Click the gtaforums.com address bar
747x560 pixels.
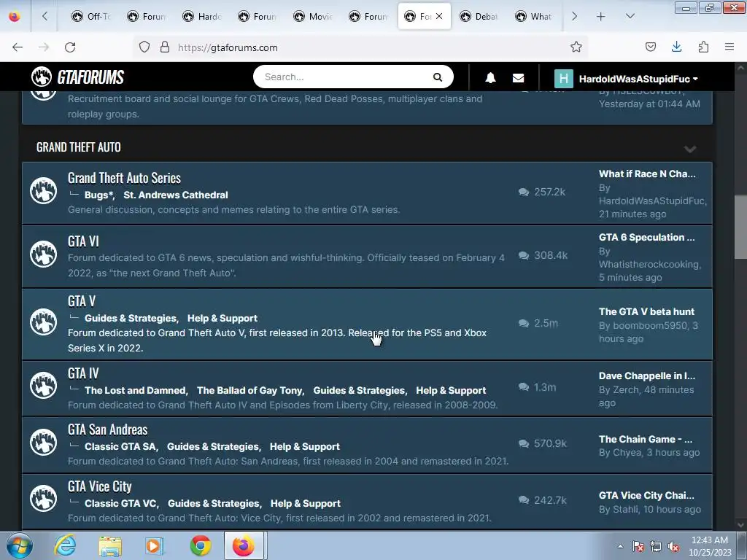[x=362, y=47]
